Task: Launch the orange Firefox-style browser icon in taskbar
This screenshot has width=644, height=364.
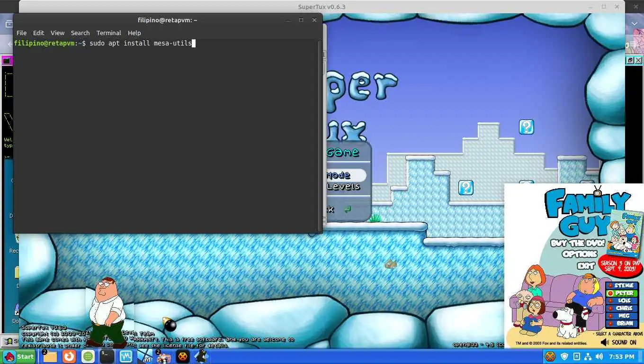Action: (x=69, y=356)
